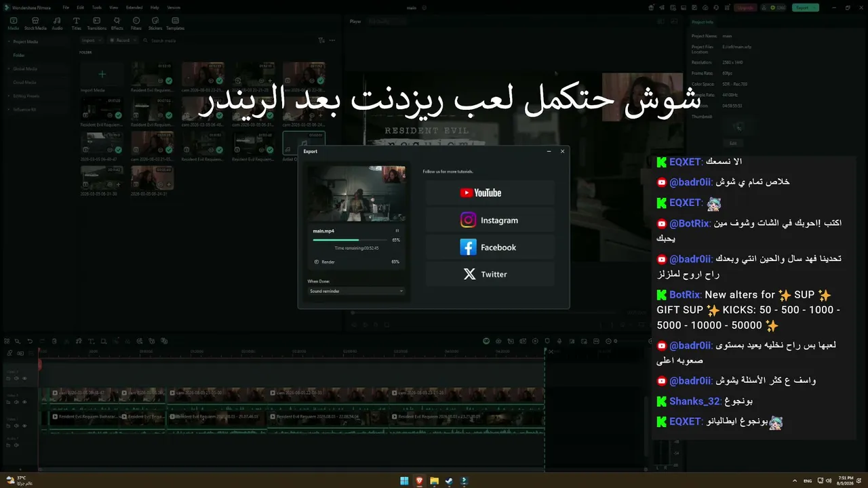Open the Edit menu in Filmora
868x488 pixels.
tap(81, 7)
